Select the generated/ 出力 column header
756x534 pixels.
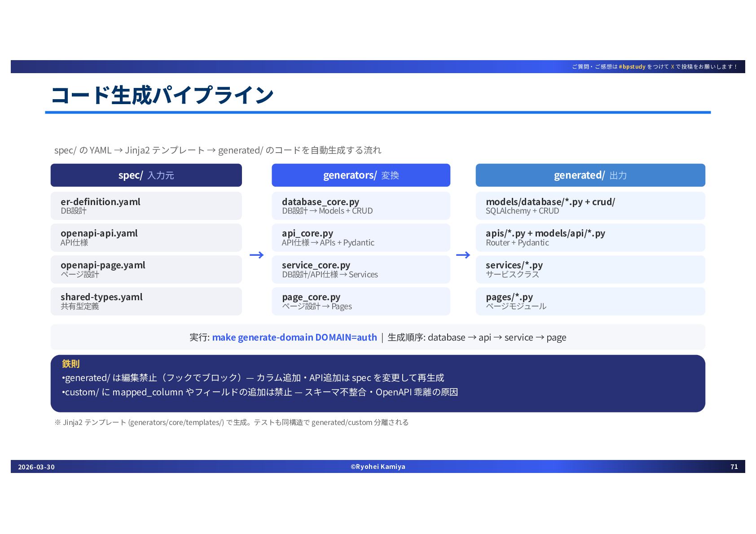[x=590, y=175]
